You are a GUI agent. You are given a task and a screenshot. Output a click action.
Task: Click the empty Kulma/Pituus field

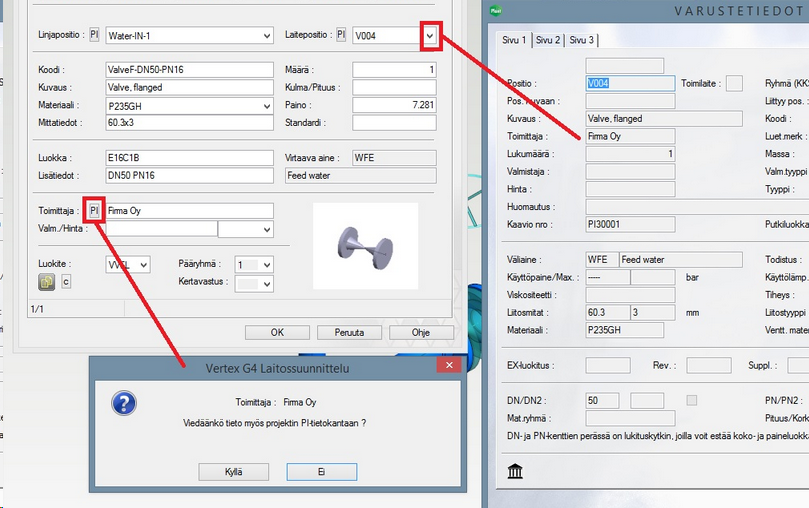pyautogui.click(x=394, y=87)
